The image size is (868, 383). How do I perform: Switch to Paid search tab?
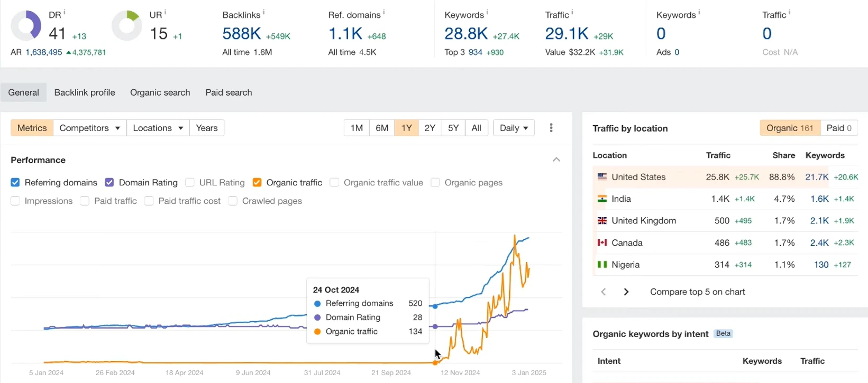click(229, 92)
